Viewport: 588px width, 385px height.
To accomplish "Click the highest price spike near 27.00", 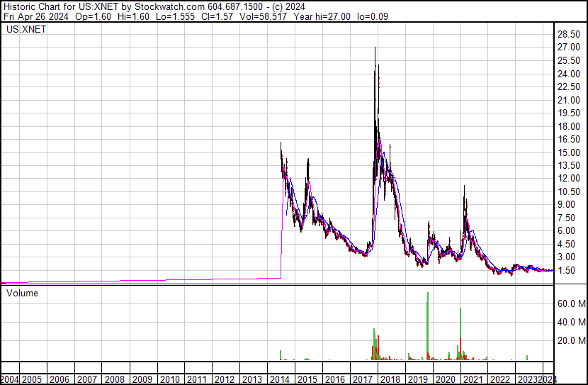I will click(375, 48).
